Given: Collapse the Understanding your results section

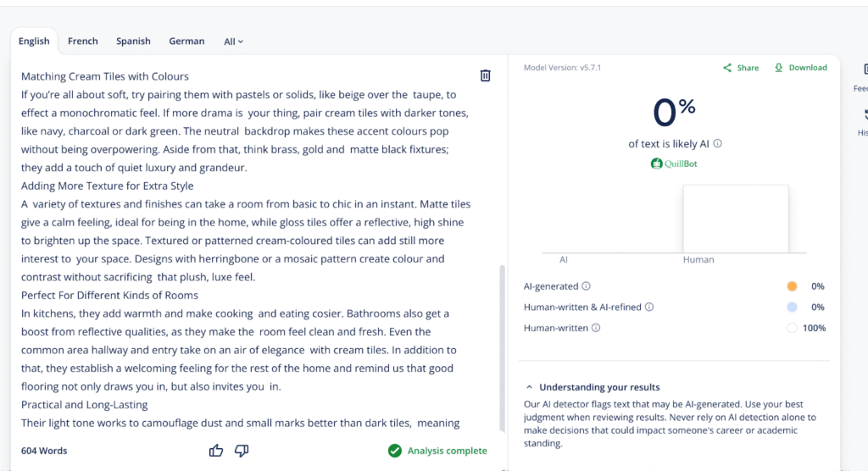Looking at the screenshot, I should point(529,387).
